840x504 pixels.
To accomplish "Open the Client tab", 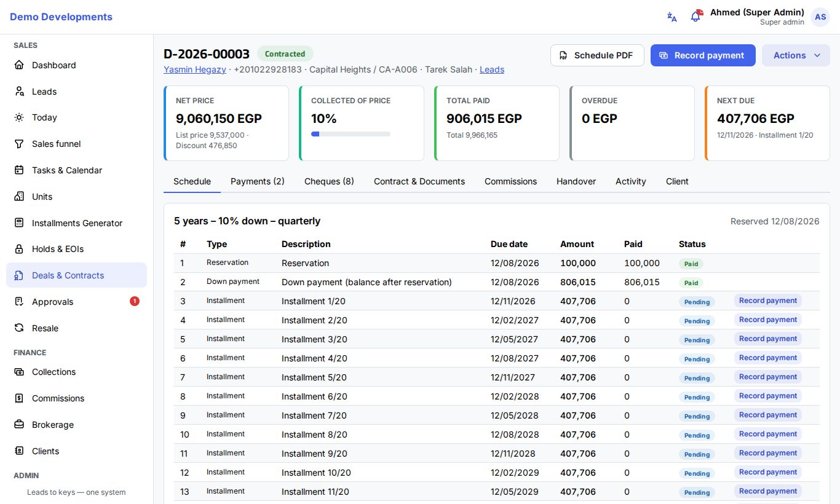I will click(677, 181).
